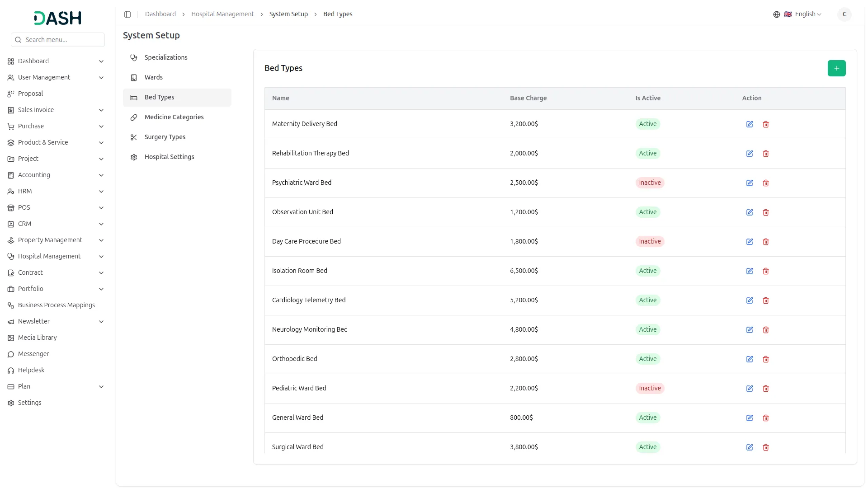Open the Helpdesk sidebar link
The height and width of the screenshot is (488, 868).
click(x=31, y=370)
